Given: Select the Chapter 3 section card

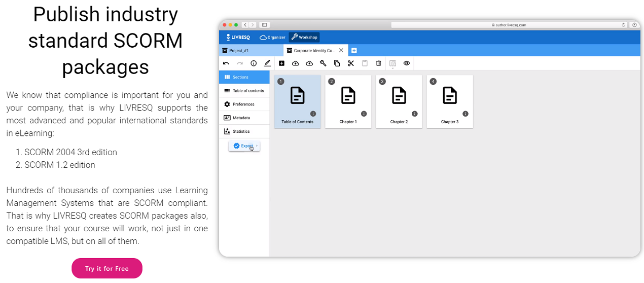Looking at the screenshot, I should click(x=450, y=101).
